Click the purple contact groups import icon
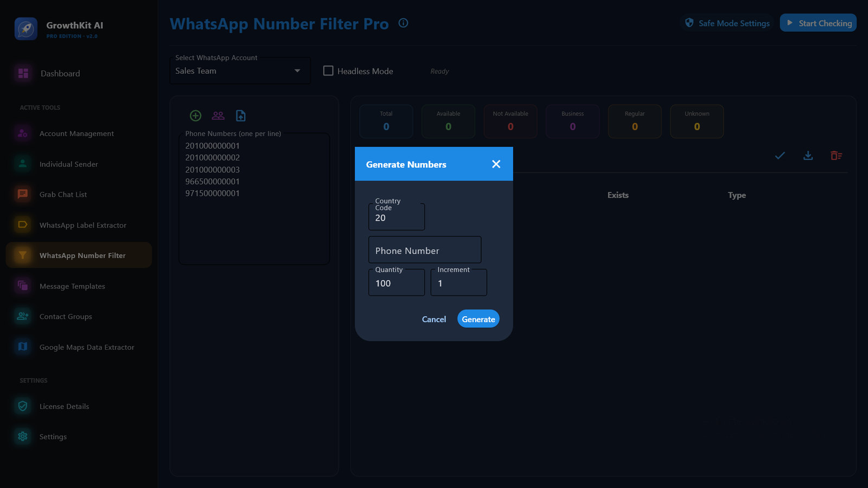The image size is (868, 488). point(218,115)
